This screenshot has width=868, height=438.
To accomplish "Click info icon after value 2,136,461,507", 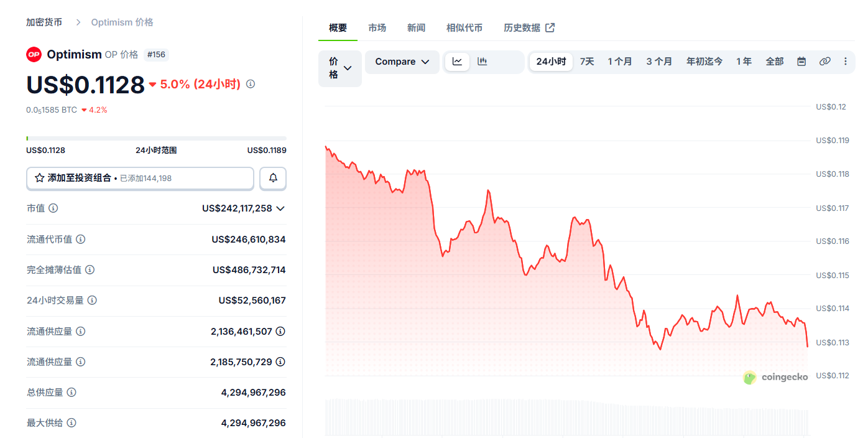I will point(280,331).
